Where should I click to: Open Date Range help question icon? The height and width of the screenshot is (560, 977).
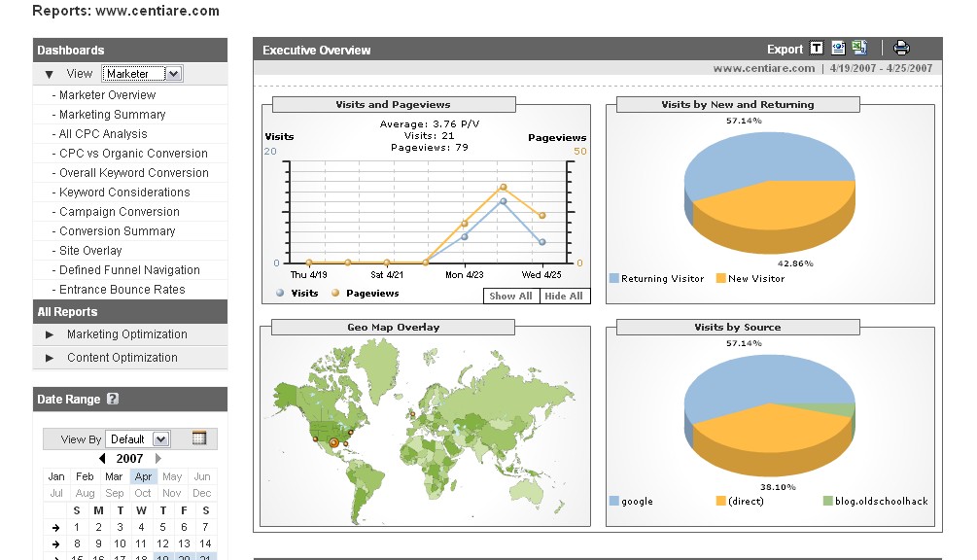[x=113, y=400]
